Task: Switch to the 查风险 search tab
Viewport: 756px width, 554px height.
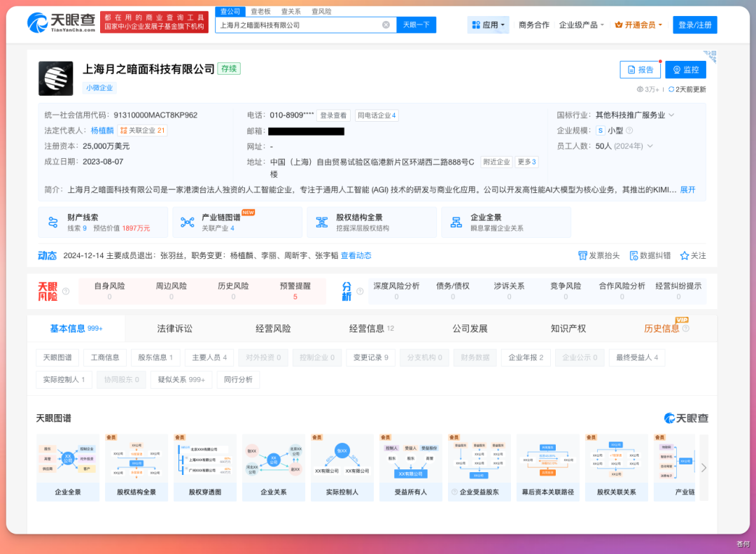Action: click(x=321, y=12)
